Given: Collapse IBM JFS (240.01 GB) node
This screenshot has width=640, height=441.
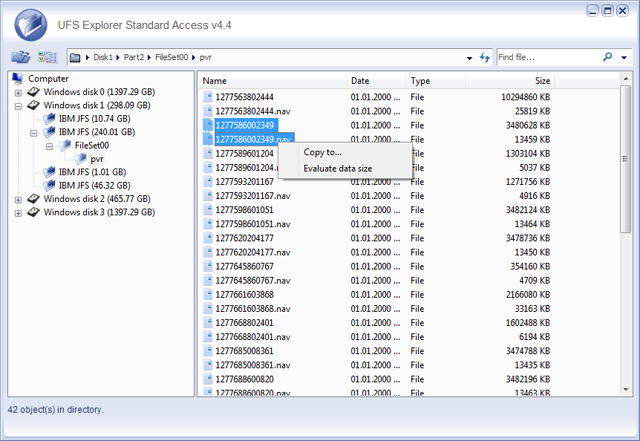Looking at the screenshot, I should (33, 133).
